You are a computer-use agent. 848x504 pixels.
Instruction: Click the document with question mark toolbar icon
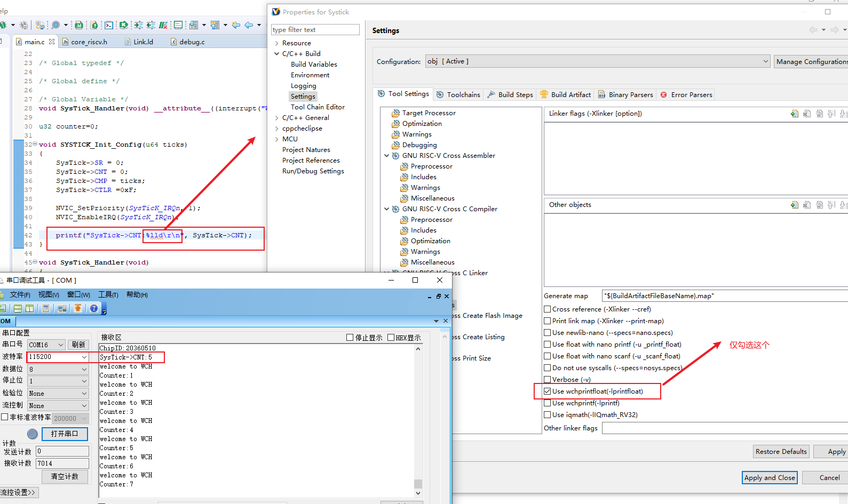click(94, 25)
